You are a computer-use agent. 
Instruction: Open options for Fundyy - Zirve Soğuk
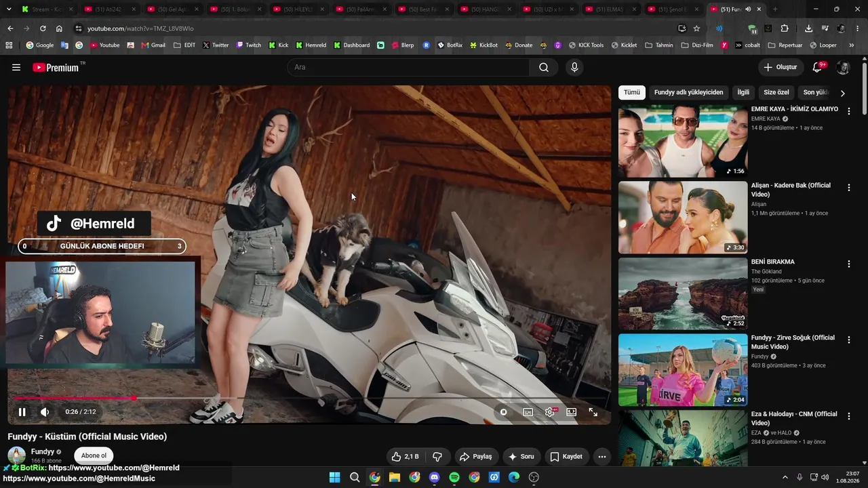pos(848,340)
